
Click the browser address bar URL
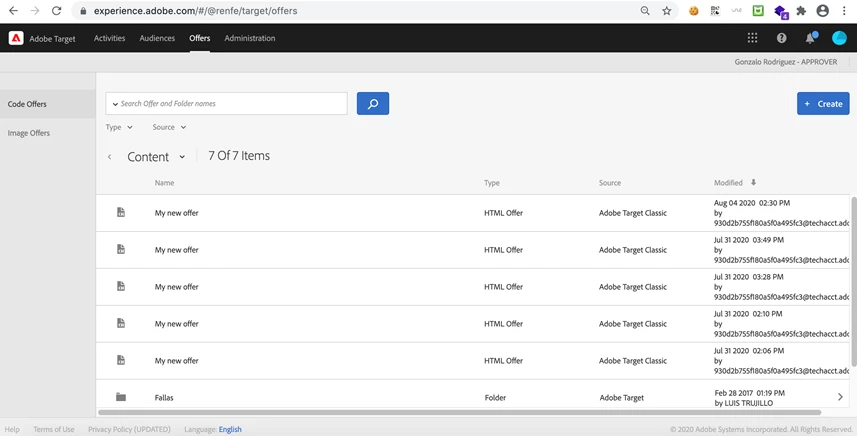(x=195, y=10)
